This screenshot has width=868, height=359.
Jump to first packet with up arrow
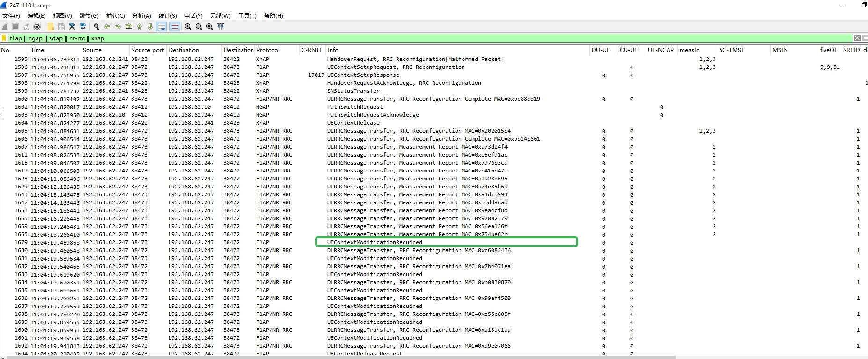point(140,27)
